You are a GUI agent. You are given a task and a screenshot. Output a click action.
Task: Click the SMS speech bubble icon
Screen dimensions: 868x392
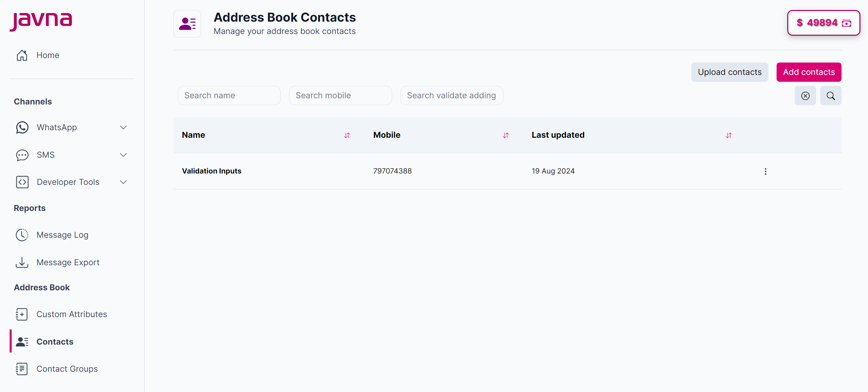22,155
